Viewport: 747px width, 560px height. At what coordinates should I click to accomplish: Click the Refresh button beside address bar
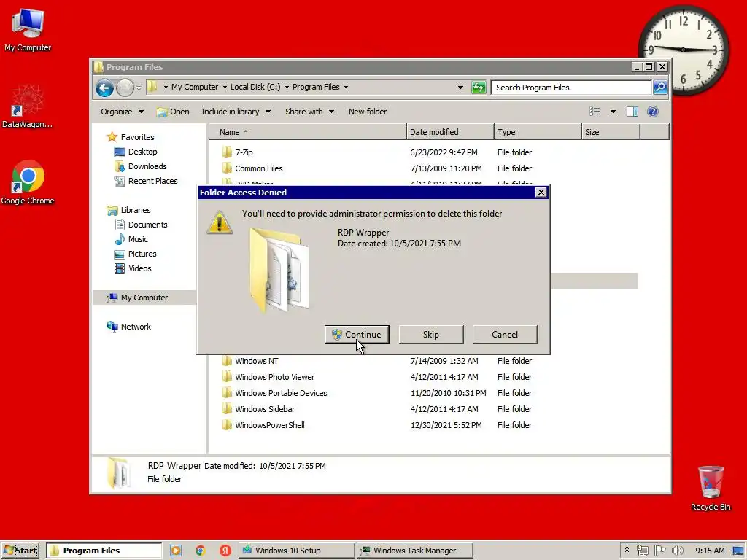click(x=479, y=87)
